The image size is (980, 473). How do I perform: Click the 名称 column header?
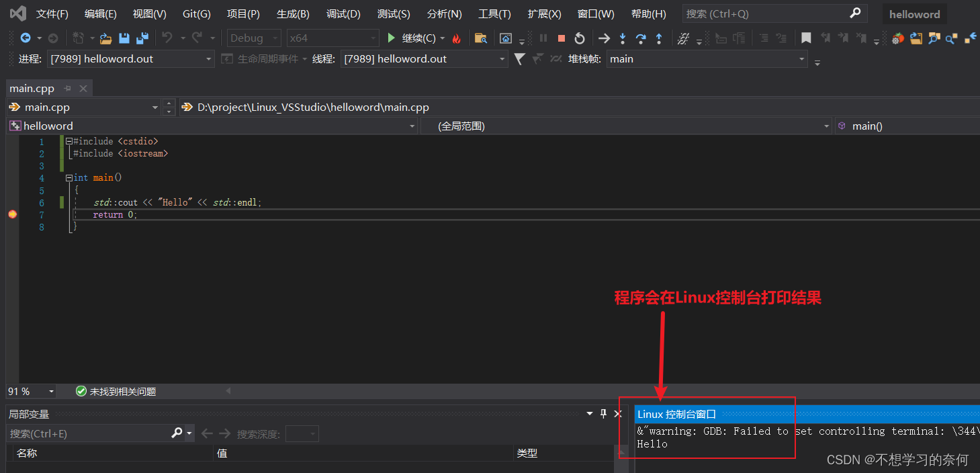point(112,454)
